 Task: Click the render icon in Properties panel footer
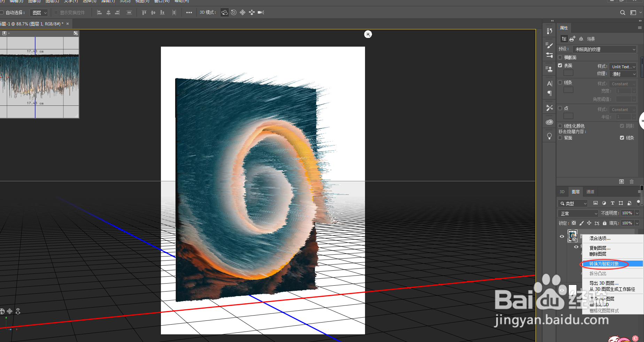(621, 182)
